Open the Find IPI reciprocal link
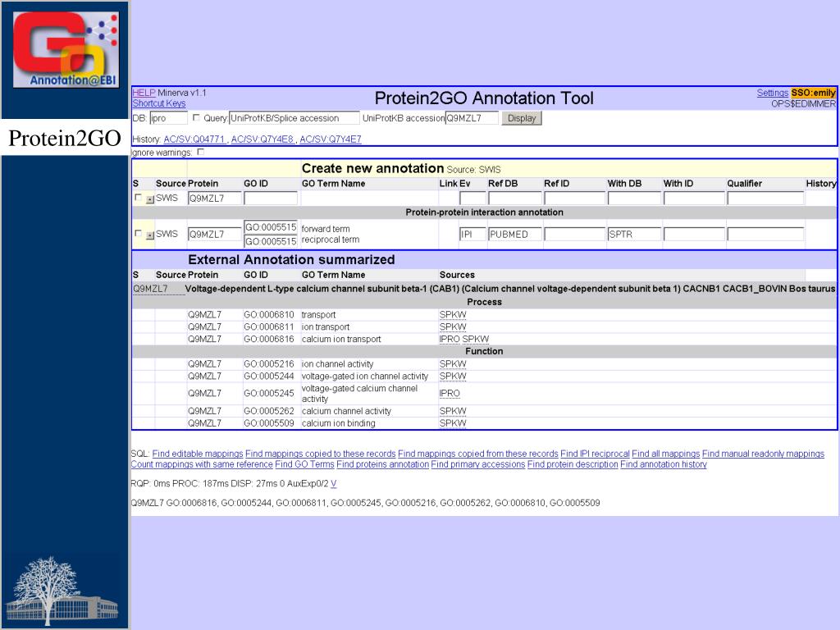The image size is (840, 630). pyautogui.click(x=596, y=454)
